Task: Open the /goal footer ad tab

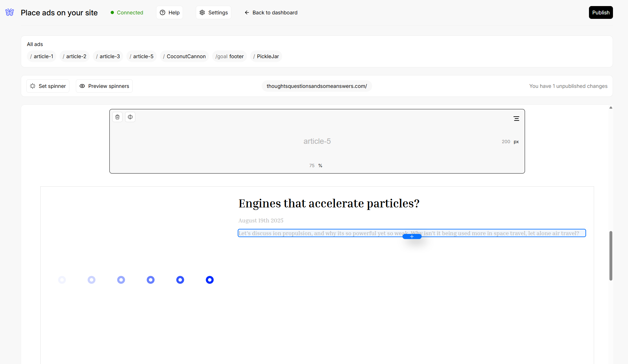Action: (x=229, y=56)
